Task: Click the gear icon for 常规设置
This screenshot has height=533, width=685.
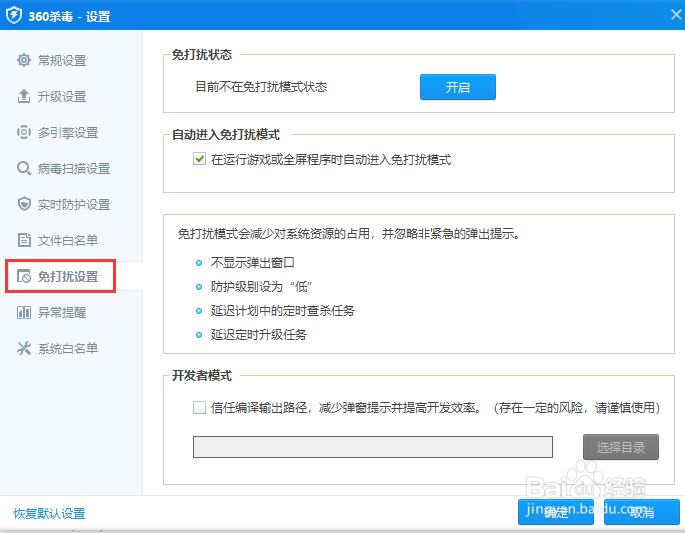Action: pyautogui.click(x=24, y=60)
